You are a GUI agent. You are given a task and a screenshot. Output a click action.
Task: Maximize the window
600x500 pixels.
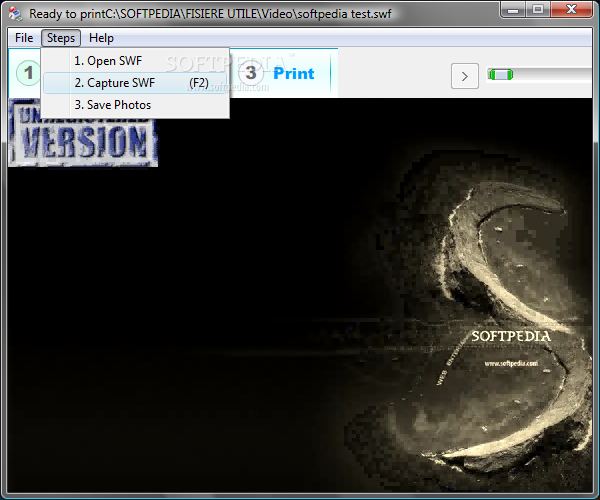tap(538, 10)
